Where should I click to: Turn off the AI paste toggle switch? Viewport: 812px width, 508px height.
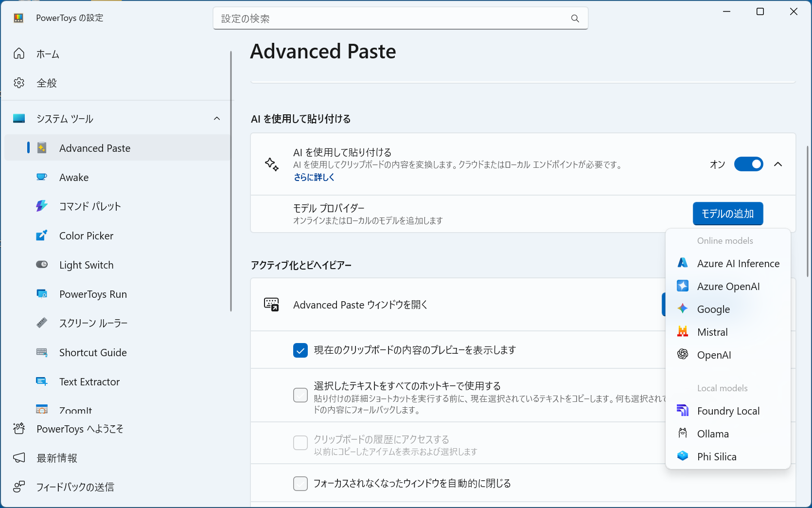point(749,164)
